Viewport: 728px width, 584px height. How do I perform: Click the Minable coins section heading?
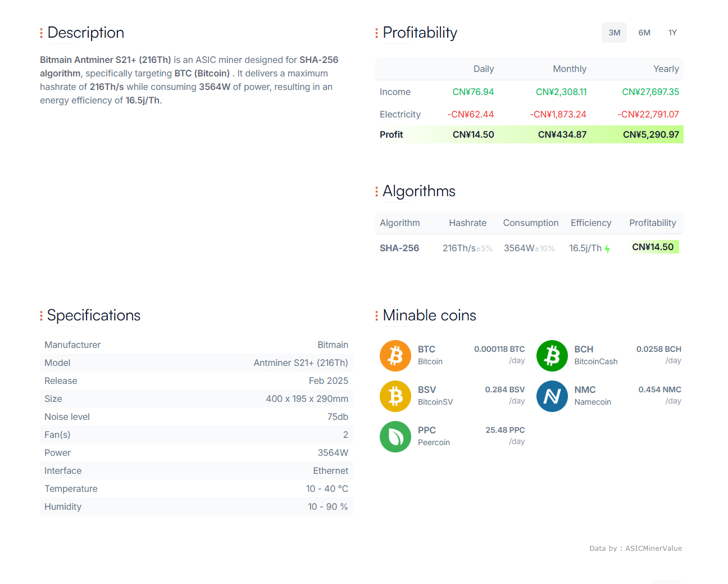(429, 315)
